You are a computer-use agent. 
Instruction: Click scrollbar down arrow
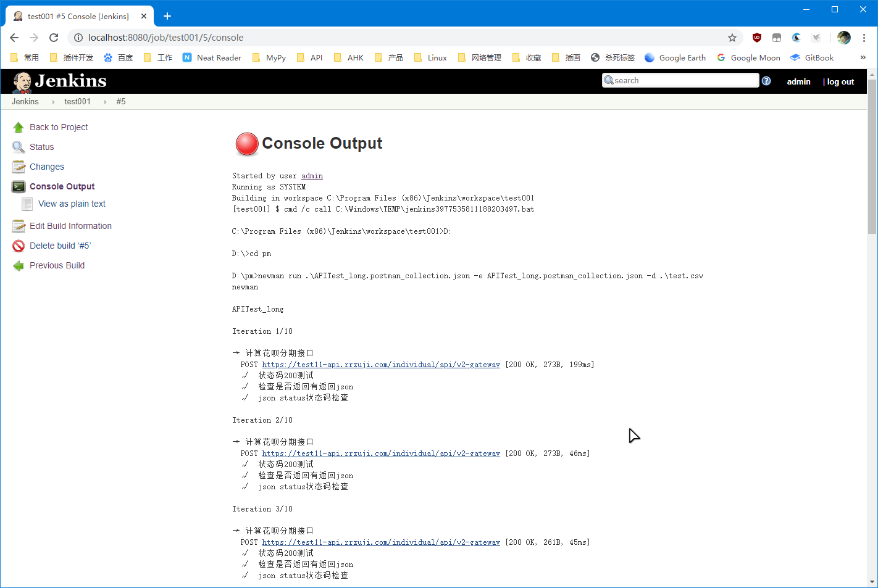[x=872, y=582]
